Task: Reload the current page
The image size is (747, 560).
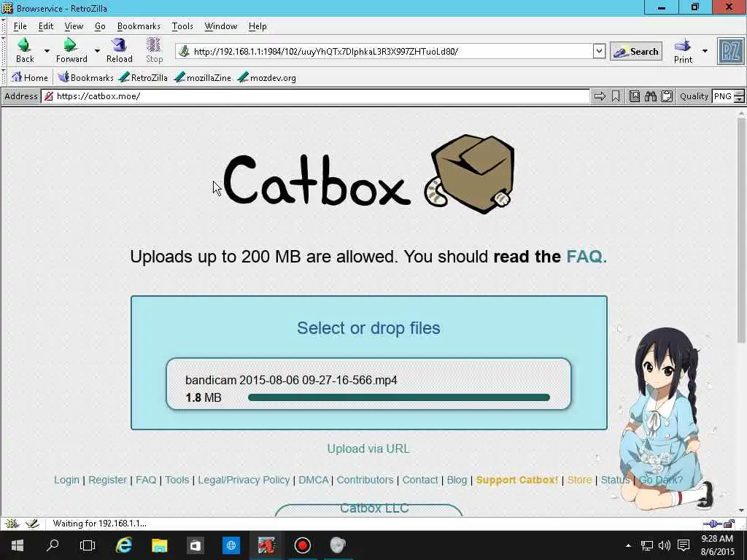Action: click(119, 50)
